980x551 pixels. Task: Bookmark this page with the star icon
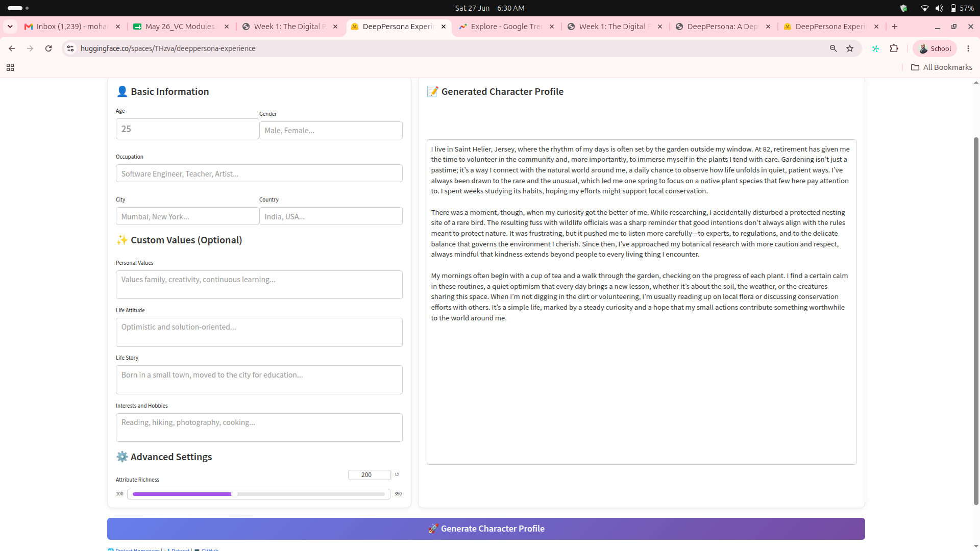click(850, 48)
